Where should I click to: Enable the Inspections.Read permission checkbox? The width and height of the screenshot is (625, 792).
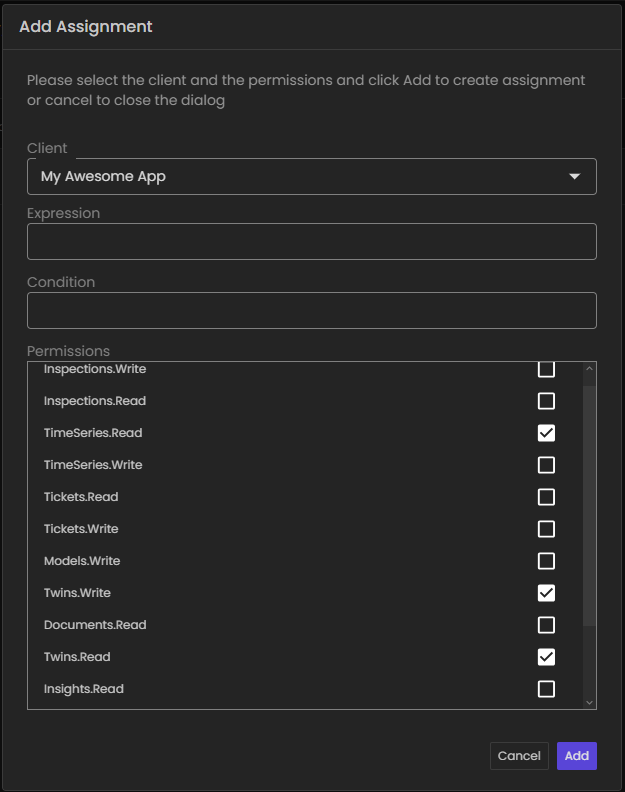(546, 401)
